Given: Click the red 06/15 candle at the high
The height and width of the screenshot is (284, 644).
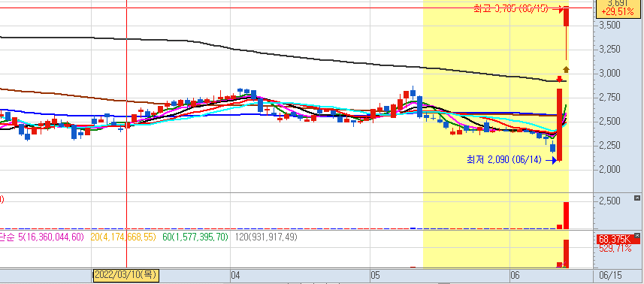Looking at the screenshot, I should 566,16.
